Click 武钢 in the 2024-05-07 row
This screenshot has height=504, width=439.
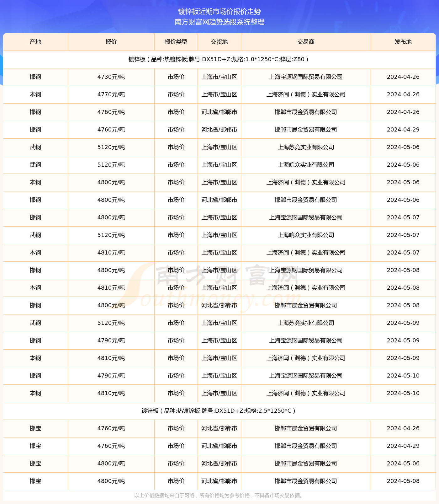[35, 235]
